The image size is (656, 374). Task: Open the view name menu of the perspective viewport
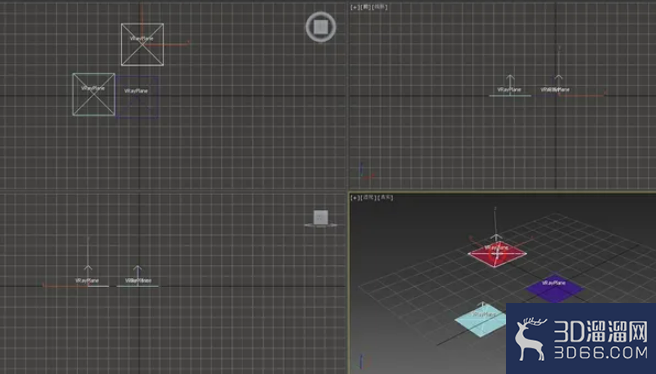point(368,197)
